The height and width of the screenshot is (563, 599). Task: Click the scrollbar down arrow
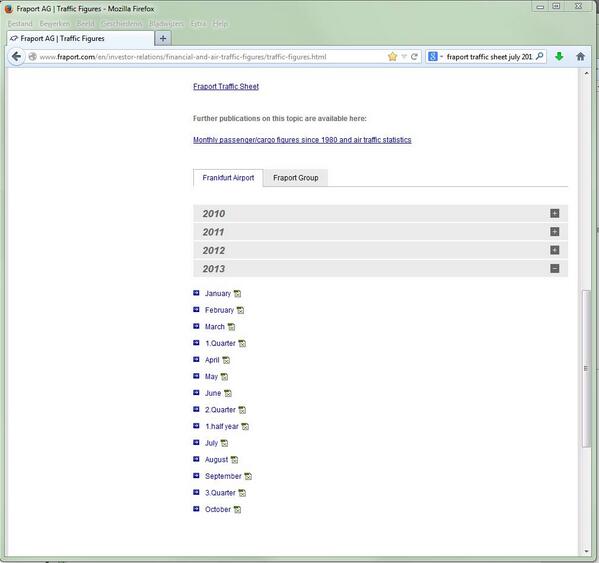pyautogui.click(x=586, y=551)
